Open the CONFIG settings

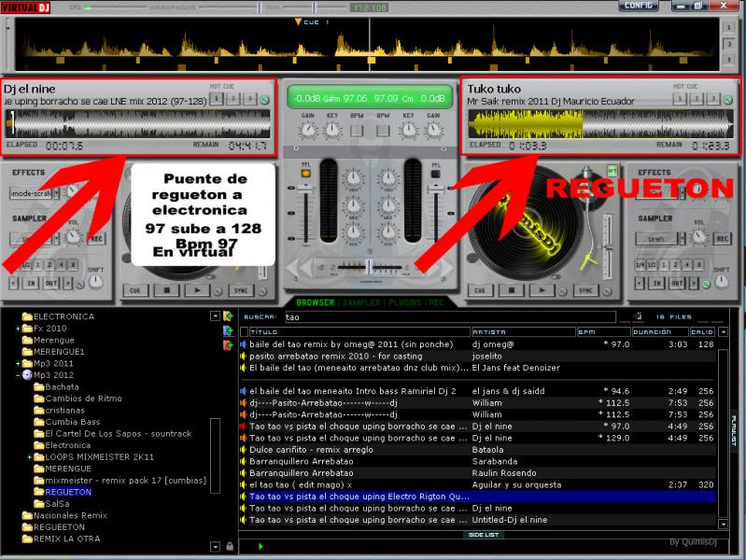638,6
